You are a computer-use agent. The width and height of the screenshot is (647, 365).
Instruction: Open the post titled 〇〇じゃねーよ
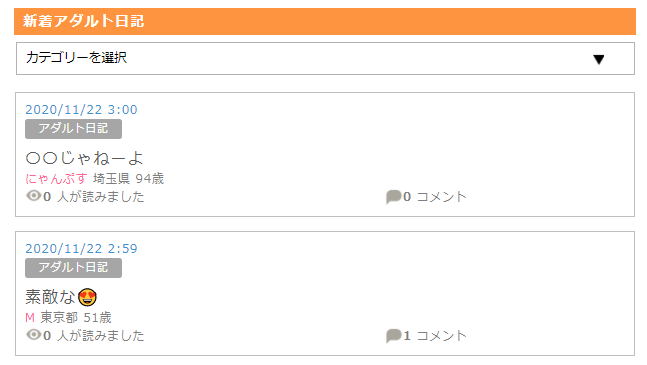tap(84, 158)
